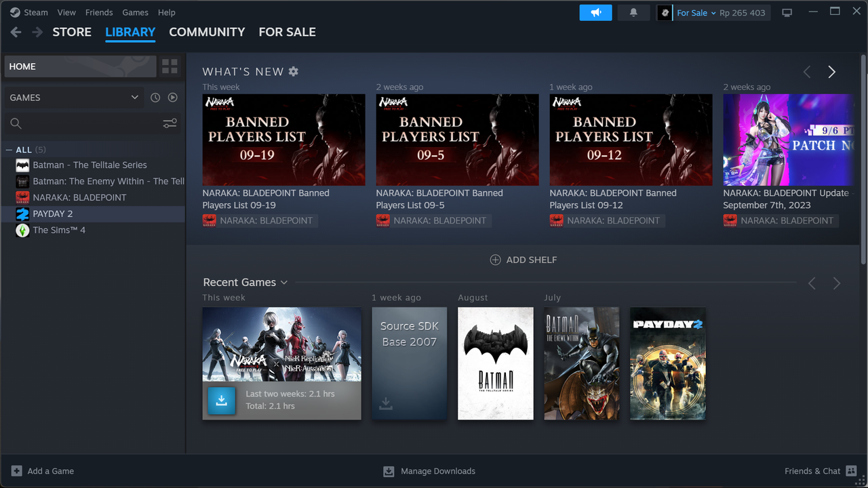Click the Manage Downloads icon
This screenshot has height=488, width=868.
coord(389,471)
